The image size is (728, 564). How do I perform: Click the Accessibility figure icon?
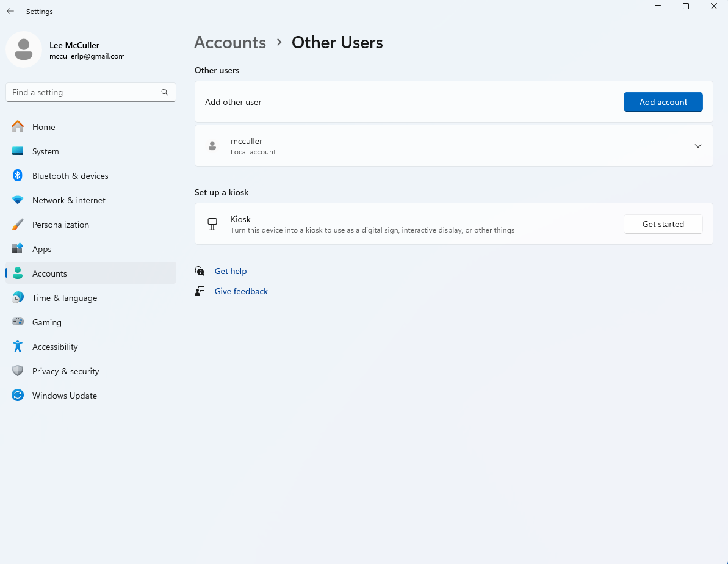[18, 346]
